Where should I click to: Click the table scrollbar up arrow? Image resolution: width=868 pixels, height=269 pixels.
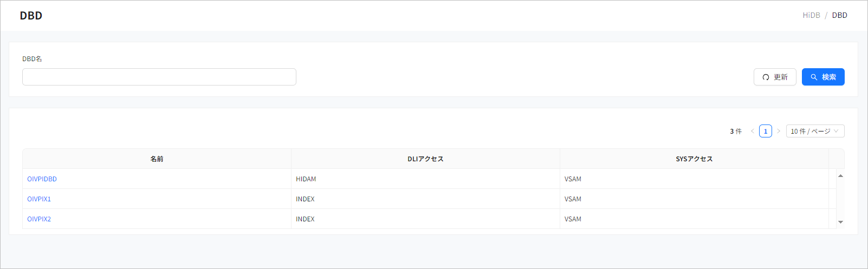coord(840,176)
